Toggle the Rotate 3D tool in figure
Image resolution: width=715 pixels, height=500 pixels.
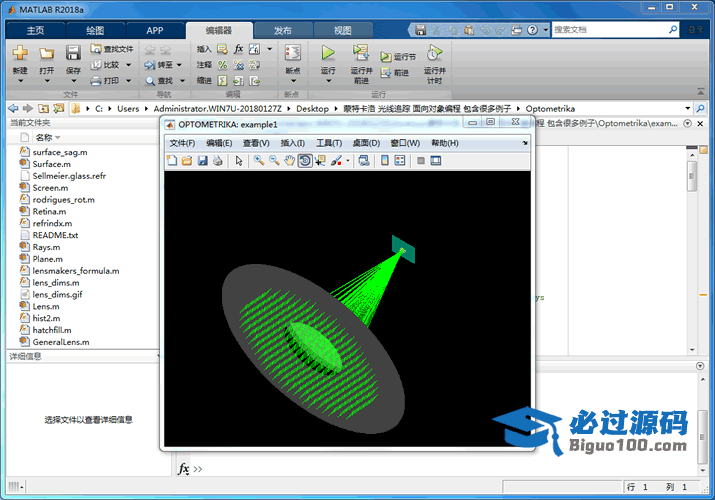[x=305, y=160]
